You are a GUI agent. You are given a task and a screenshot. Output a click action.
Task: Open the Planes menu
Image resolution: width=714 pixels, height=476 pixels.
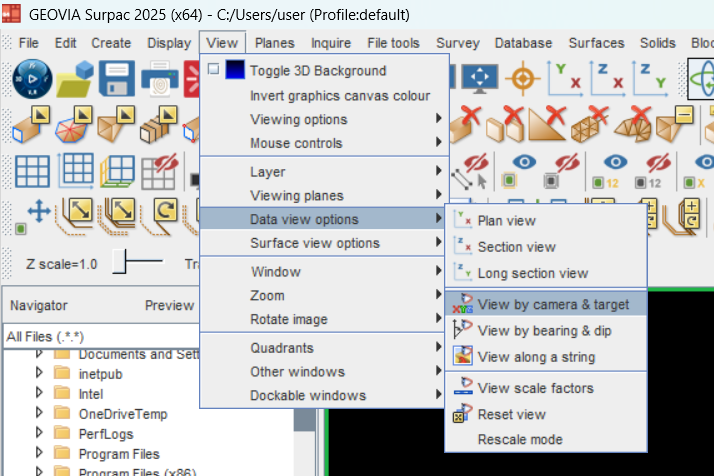275,43
